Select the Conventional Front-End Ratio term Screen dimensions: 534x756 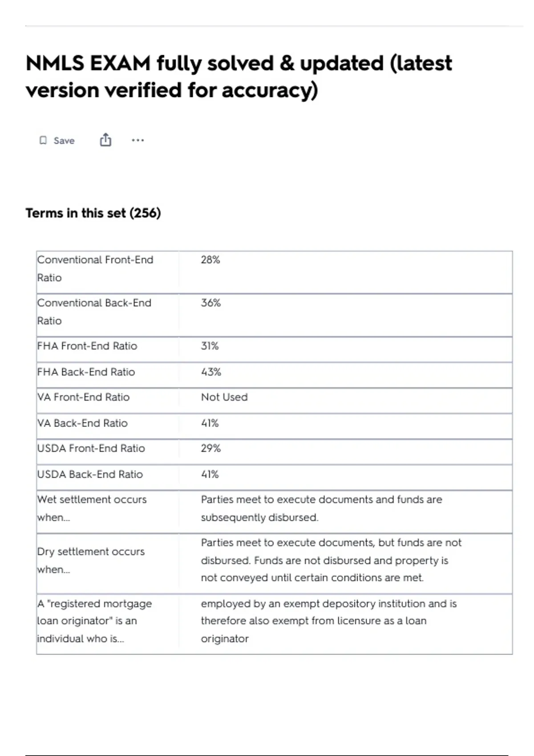tap(95, 269)
